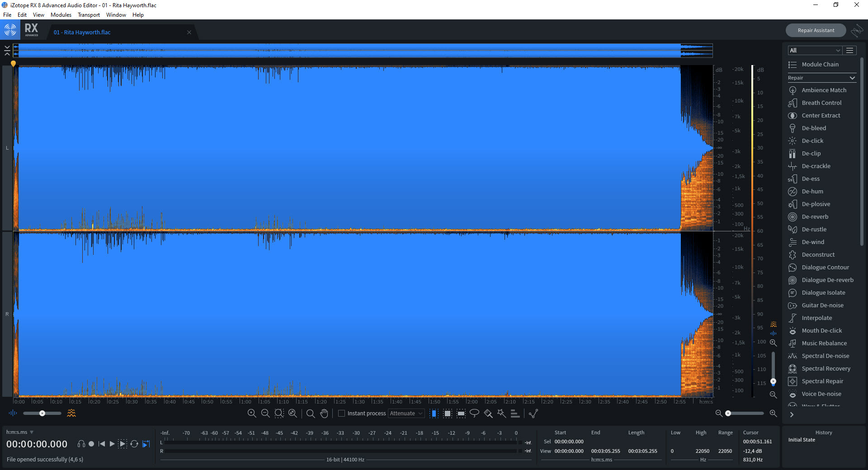
Task: Open the Modules menu
Action: [61, 15]
